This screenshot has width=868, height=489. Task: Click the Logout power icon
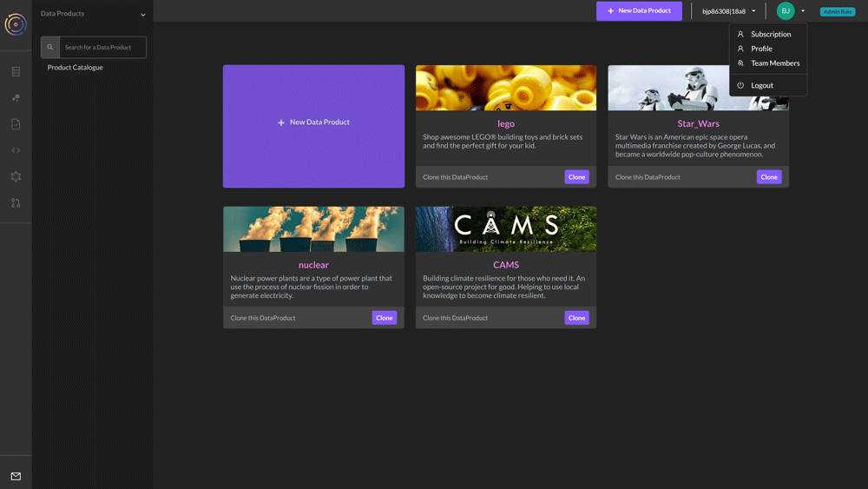click(x=740, y=85)
